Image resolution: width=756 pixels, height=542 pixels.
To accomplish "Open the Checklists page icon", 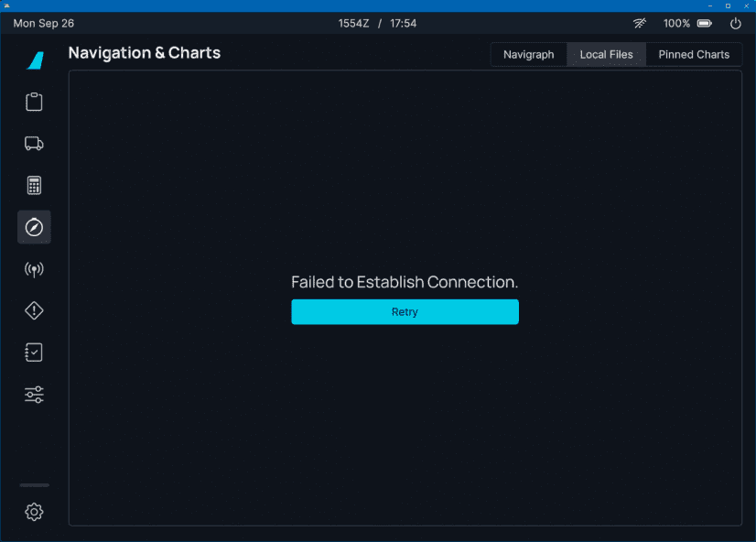I will (34, 352).
